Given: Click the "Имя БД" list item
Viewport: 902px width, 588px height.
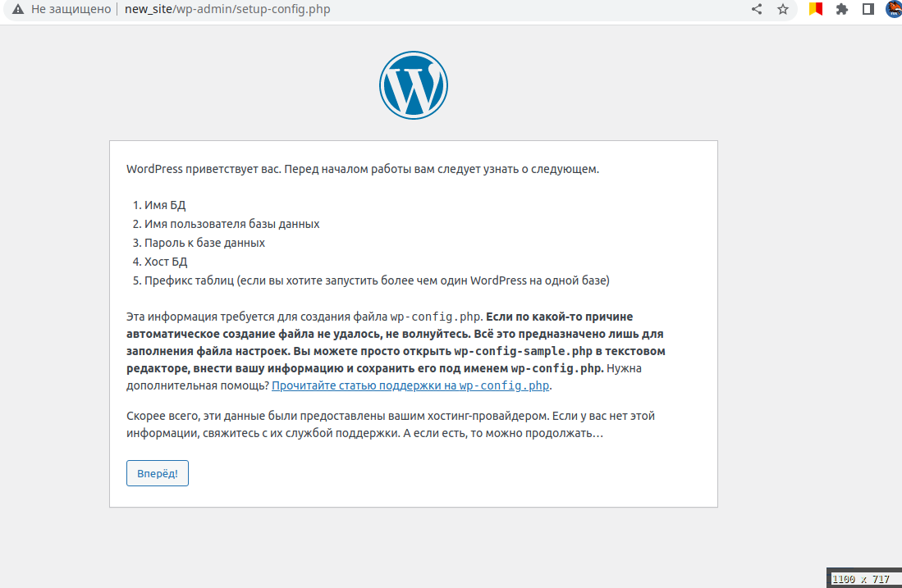Looking at the screenshot, I should tap(165, 205).
